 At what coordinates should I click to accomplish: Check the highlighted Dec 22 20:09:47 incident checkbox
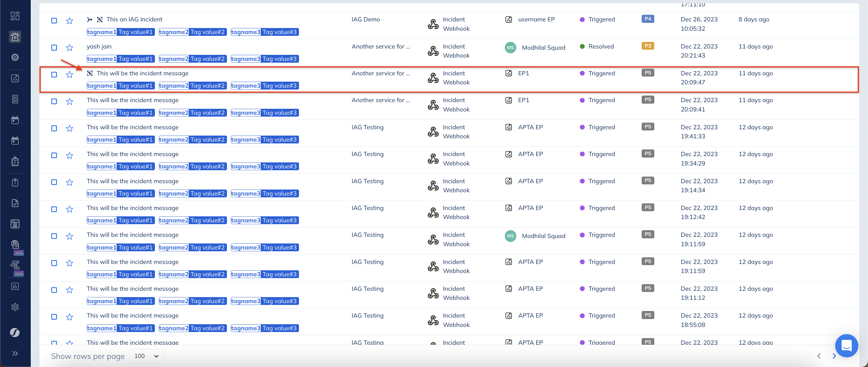(54, 74)
